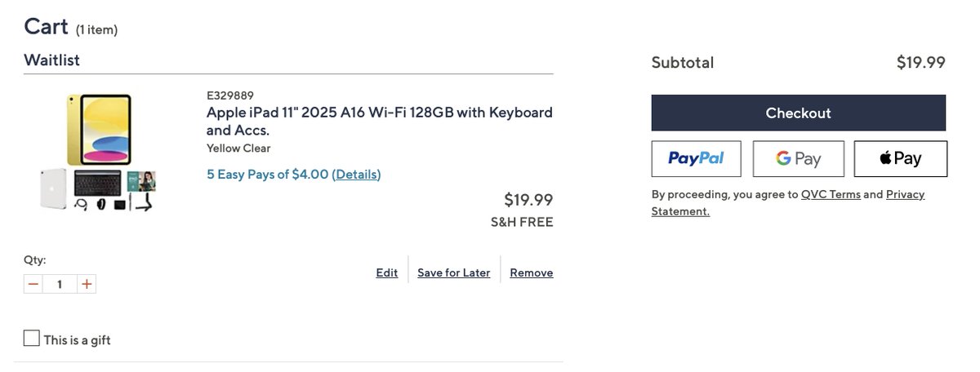Click the quantity input field
Image resolution: width=980 pixels, height=372 pixels.
(60, 285)
